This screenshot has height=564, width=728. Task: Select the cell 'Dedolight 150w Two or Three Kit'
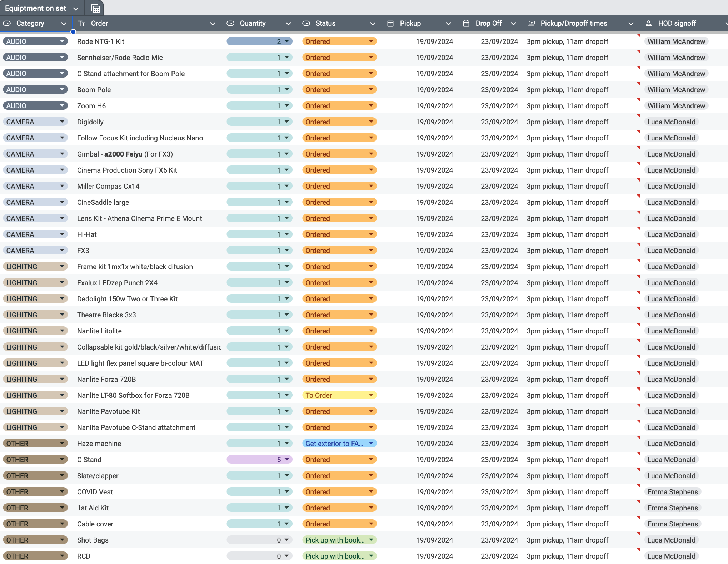[148, 299]
